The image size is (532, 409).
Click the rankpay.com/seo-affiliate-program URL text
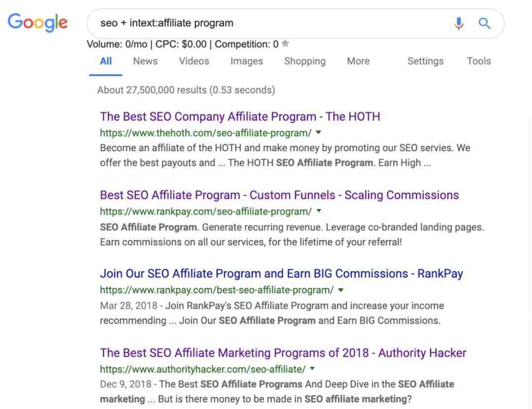205,211
